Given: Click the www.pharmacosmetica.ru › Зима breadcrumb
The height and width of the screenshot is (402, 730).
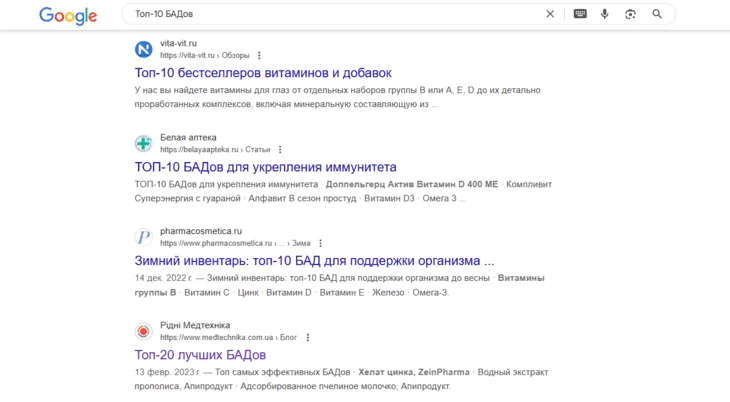Looking at the screenshot, I should 235,243.
